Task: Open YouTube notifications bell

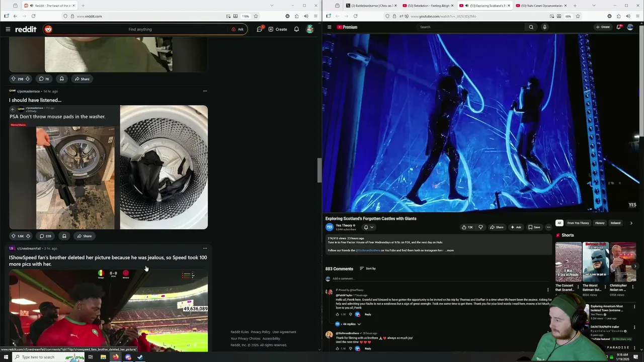Action: (619, 27)
